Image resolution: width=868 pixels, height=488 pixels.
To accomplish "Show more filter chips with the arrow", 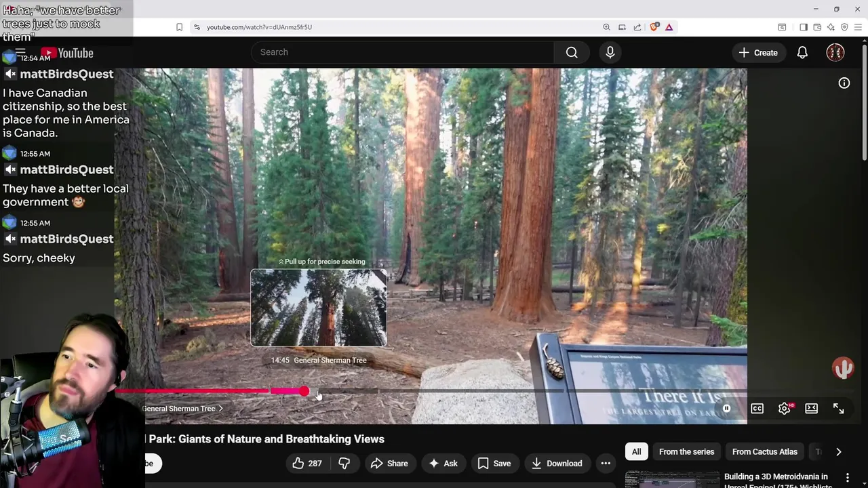I will coord(839,452).
